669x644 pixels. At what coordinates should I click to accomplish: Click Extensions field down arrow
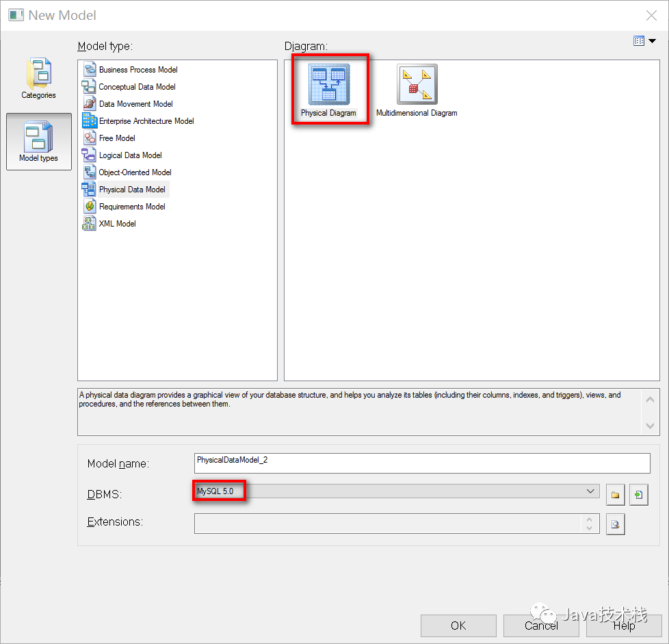[589, 528]
